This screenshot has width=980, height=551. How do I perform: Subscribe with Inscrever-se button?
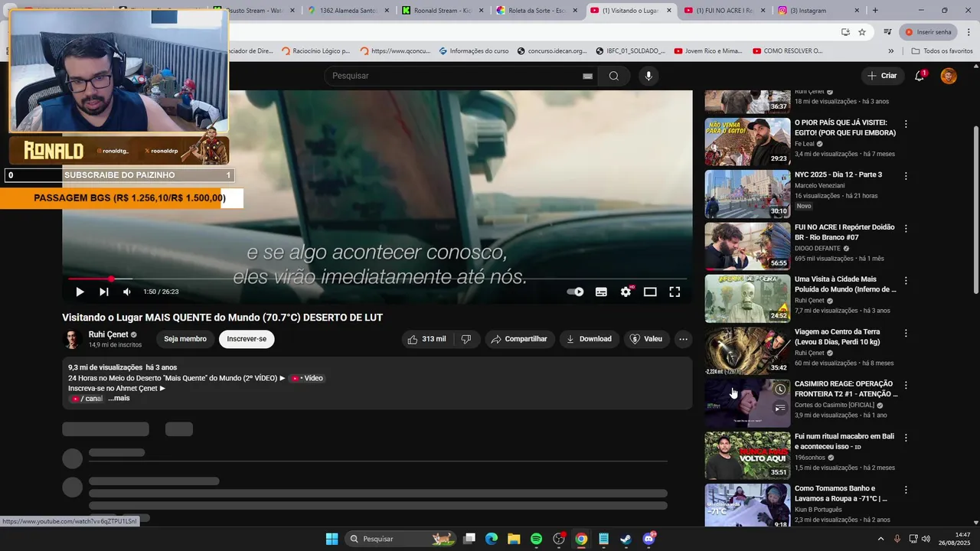pos(247,339)
